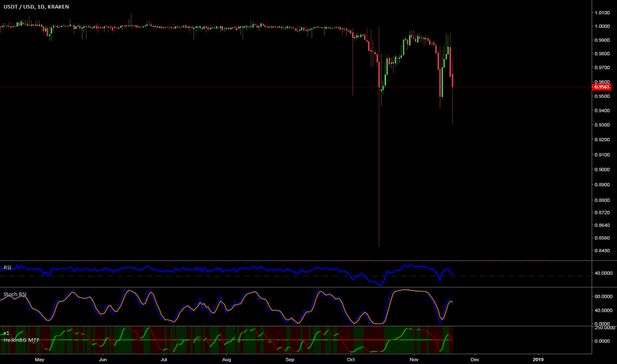Click the 0.8560 price axis label

(602, 238)
